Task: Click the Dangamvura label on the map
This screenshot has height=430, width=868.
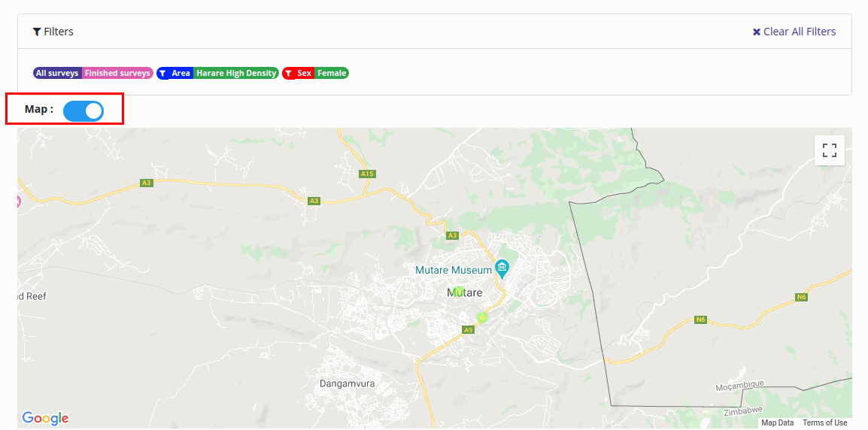Action: coord(347,383)
